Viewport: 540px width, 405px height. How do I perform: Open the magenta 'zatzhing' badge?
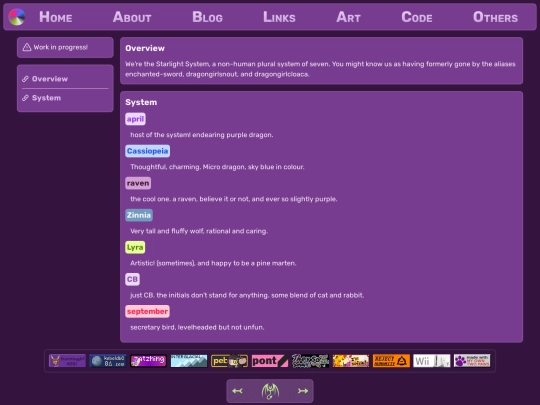coord(148,361)
